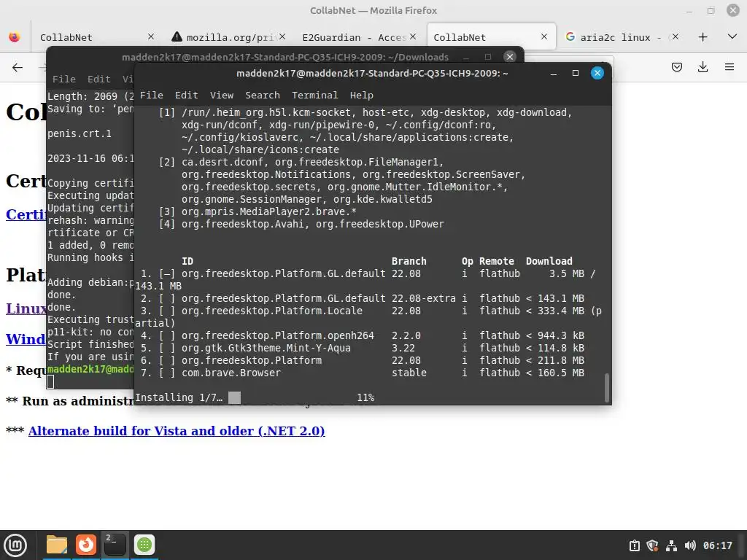Close the active CollabNet tab
This screenshot has width=747, height=560.
(x=544, y=36)
